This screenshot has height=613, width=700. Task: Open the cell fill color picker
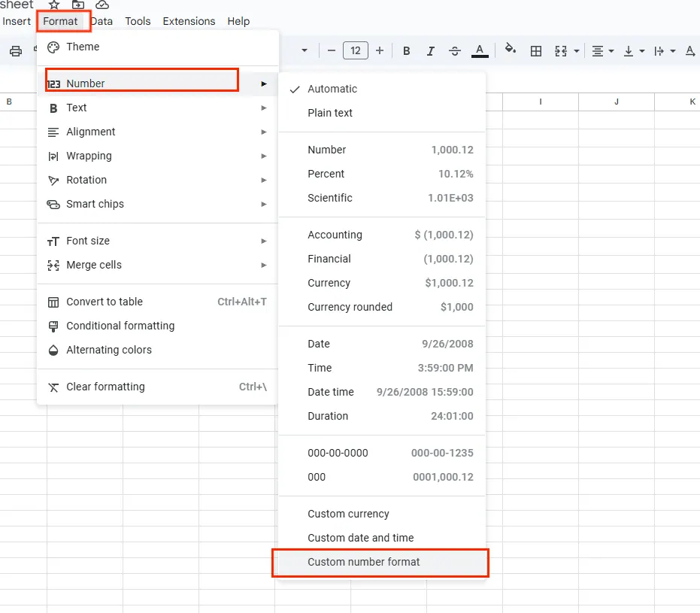coord(511,50)
